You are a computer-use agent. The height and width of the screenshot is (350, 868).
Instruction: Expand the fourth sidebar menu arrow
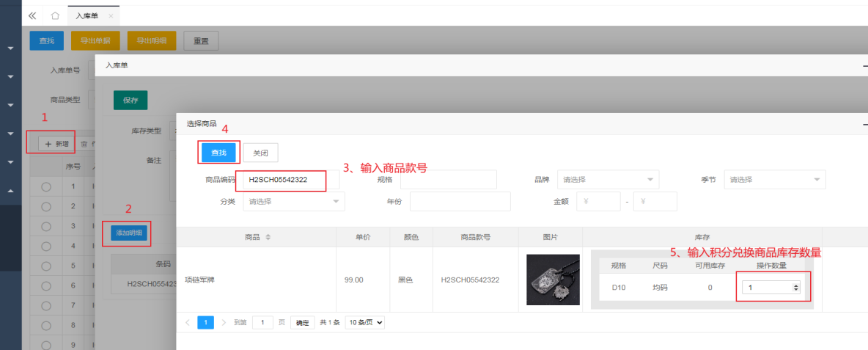point(10,134)
